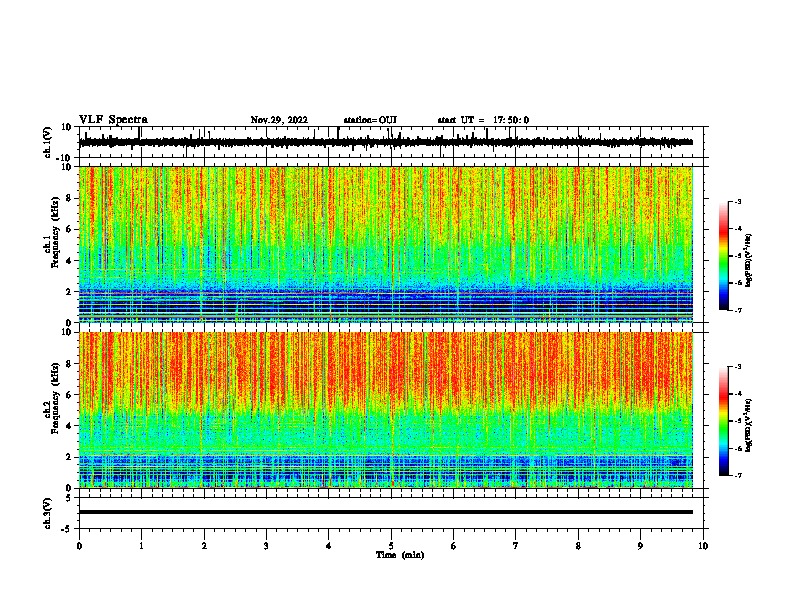Click the "ch.1(V)" axis label
This screenshot has width=792, height=612.
click(x=48, y=142)
